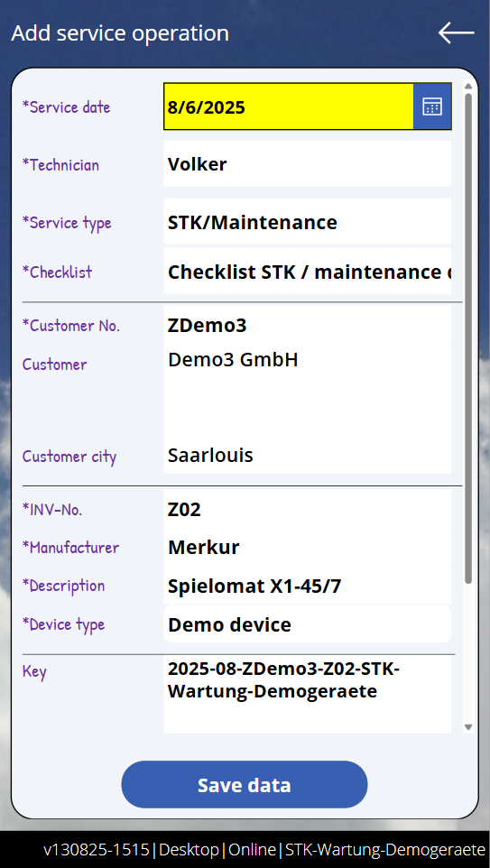Click the Description value Spielomat X1-45/7

click(254, 586)
